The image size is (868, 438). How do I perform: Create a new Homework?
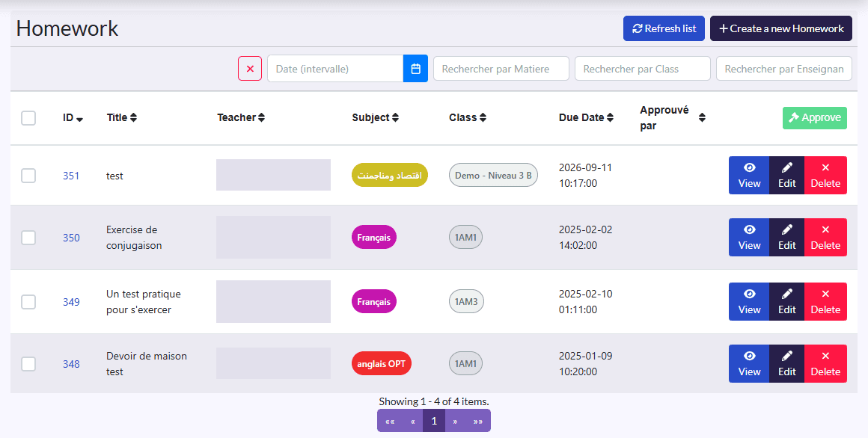781,28
